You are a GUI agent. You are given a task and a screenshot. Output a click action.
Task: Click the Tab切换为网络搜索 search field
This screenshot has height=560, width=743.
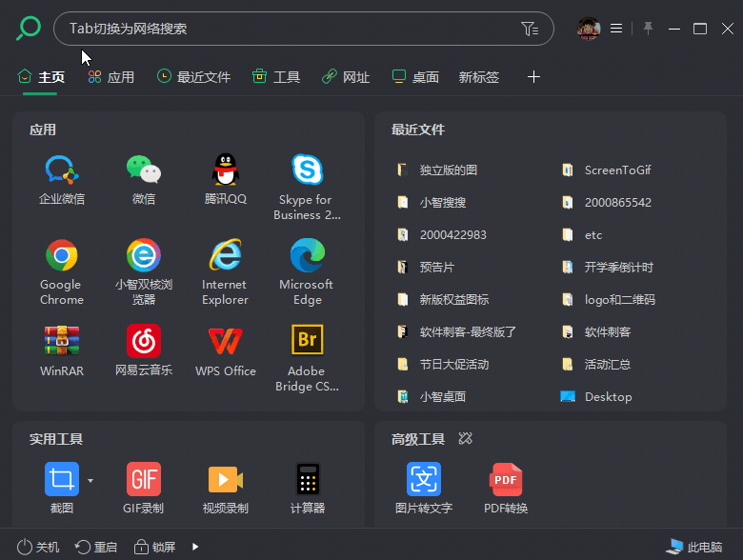tap(286, 29)
